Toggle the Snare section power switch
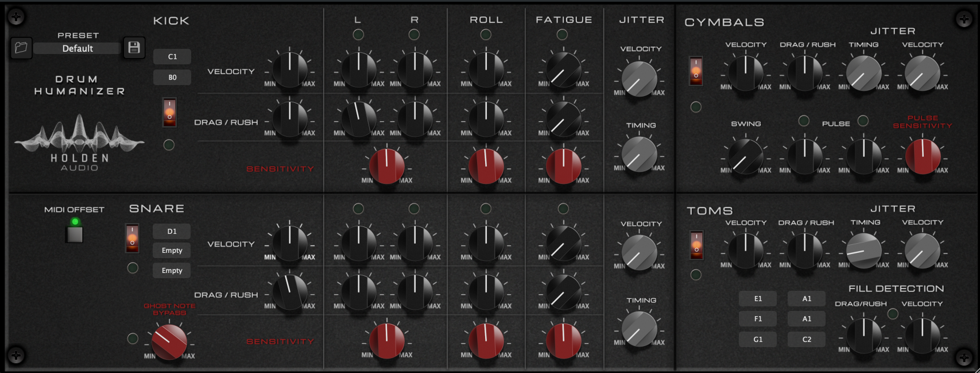980x373 pixels. [x=132, y=239]
